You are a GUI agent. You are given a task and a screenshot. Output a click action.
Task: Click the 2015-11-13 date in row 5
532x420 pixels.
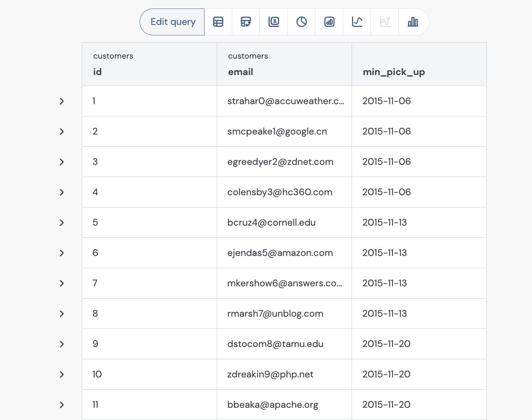click(x=385, y=223)
